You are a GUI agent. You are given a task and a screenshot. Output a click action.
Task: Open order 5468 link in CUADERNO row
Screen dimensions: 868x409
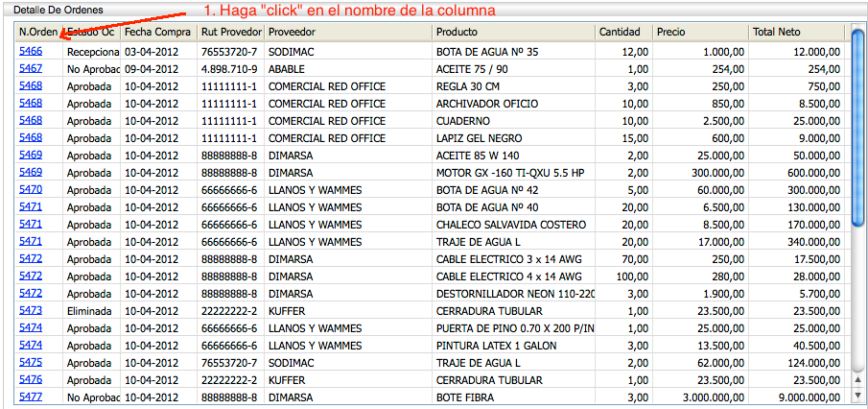point(31,120)
